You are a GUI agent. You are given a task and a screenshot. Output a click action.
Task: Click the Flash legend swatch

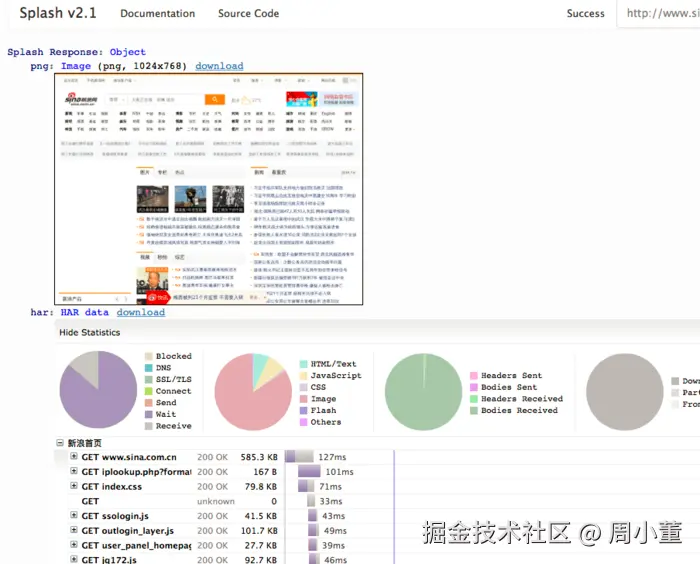[304, 410]
